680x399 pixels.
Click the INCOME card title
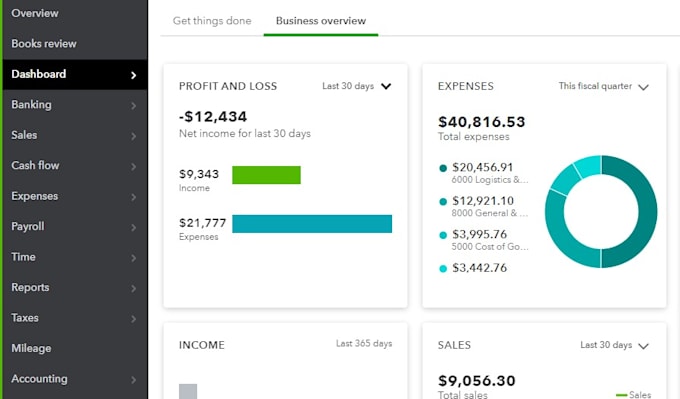(202, 345)
